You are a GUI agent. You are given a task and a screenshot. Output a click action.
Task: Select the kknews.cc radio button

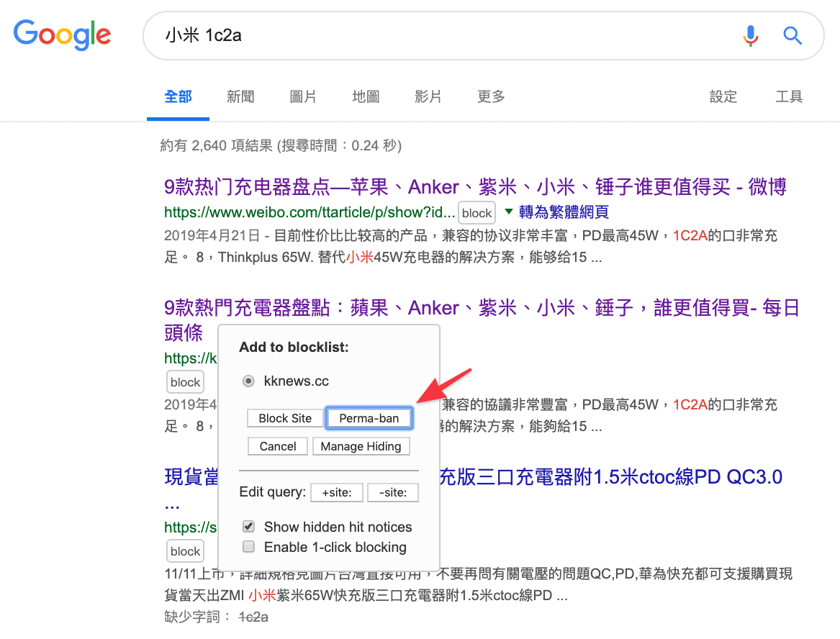click(x=248, y=381)
